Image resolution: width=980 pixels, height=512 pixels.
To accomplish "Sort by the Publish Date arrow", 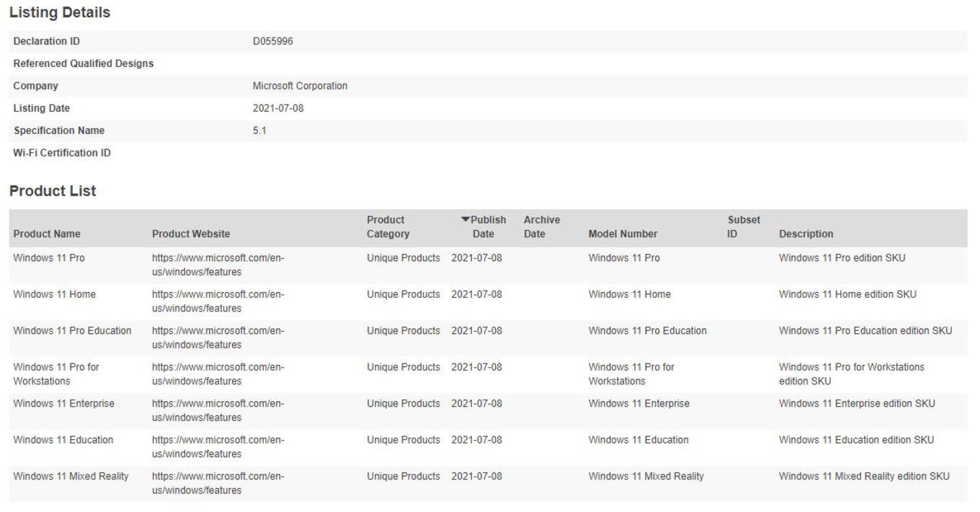I will tap(465, 220).
